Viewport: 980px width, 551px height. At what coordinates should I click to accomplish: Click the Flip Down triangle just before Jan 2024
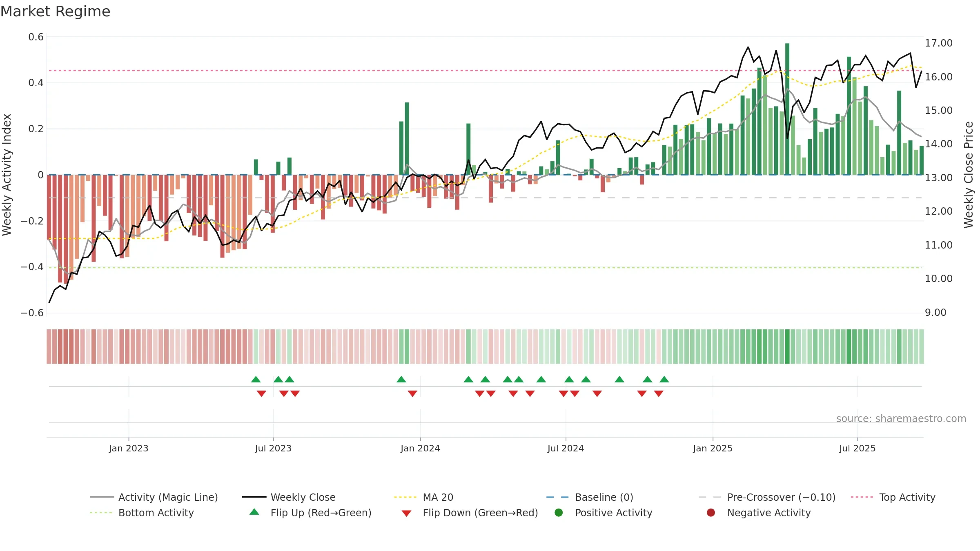point(413,393)
